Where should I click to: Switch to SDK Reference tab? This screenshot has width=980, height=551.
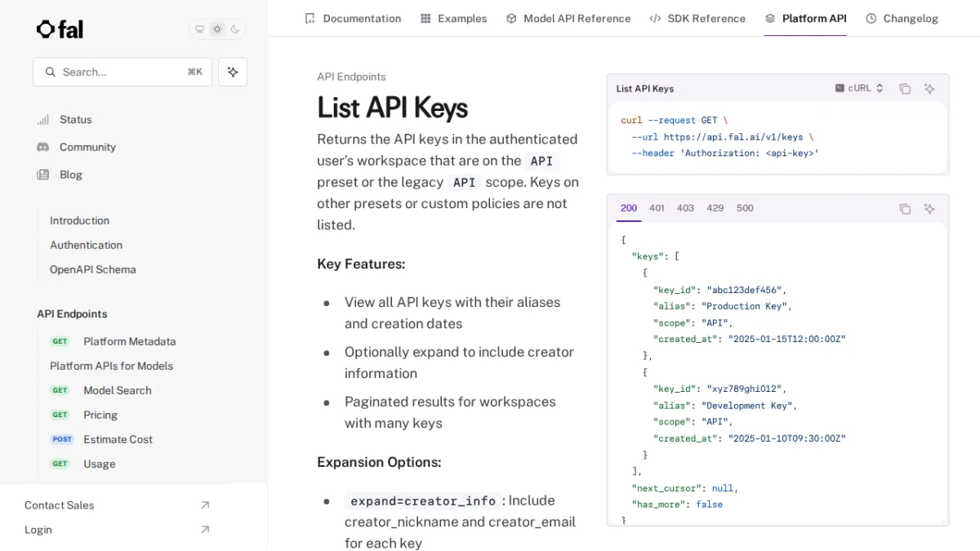(697, 18)
